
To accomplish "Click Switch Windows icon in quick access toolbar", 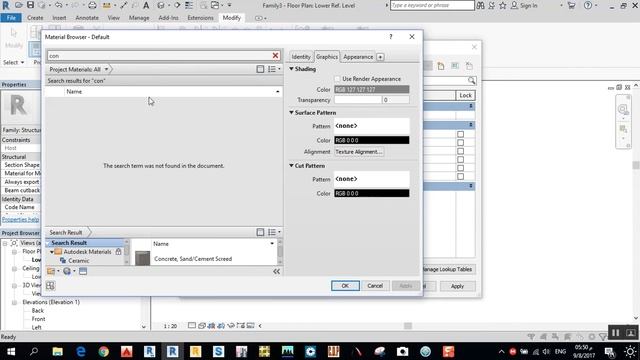I will (215, 5).
